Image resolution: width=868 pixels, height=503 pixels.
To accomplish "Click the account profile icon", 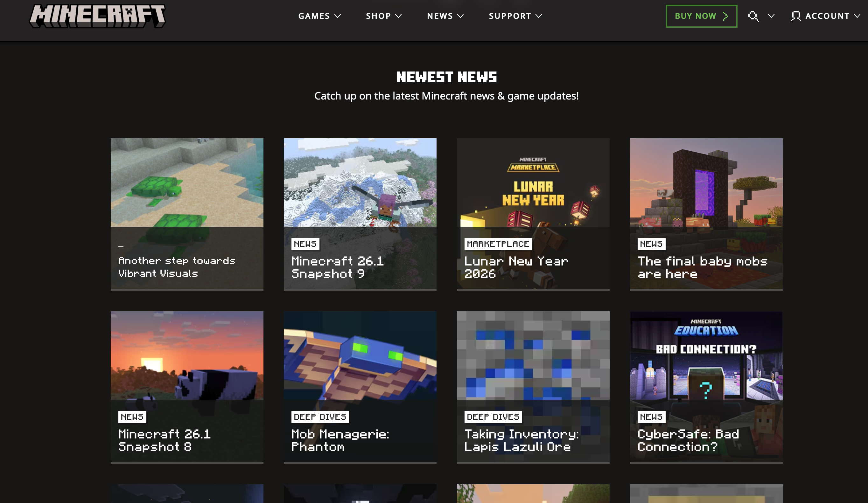I will coord(796,16).
